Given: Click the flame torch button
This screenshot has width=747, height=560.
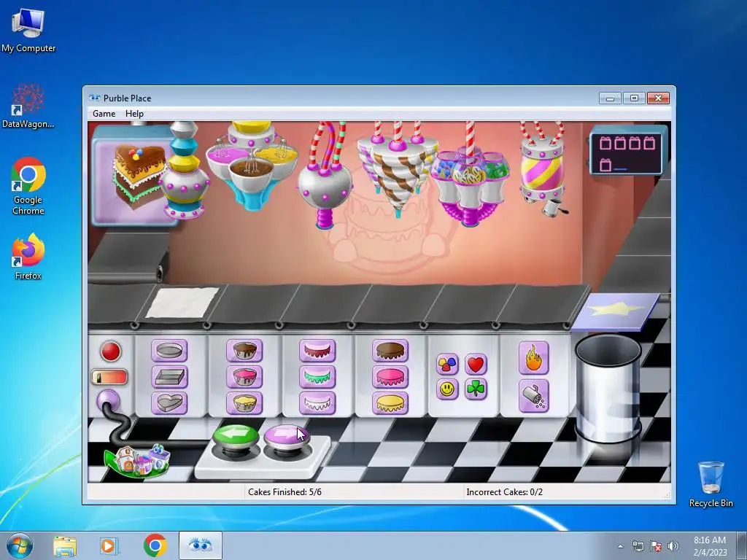Looking at the screenshot, I should point(533,358).
